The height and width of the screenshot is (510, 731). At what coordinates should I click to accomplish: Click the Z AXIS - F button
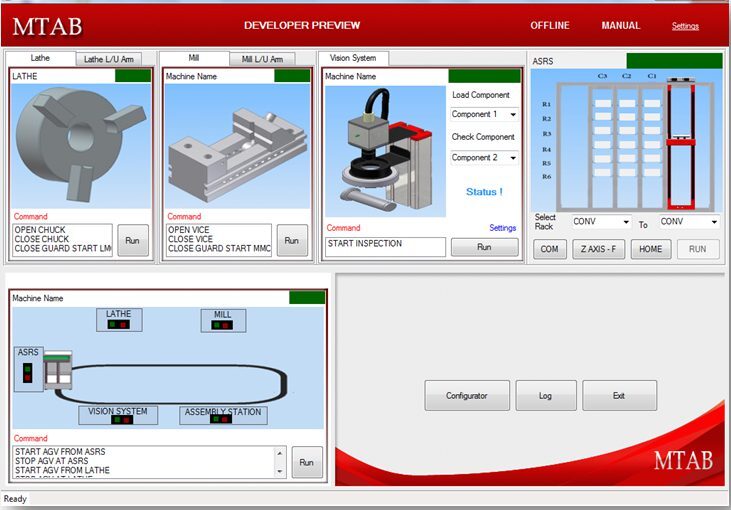coord(599,249)
